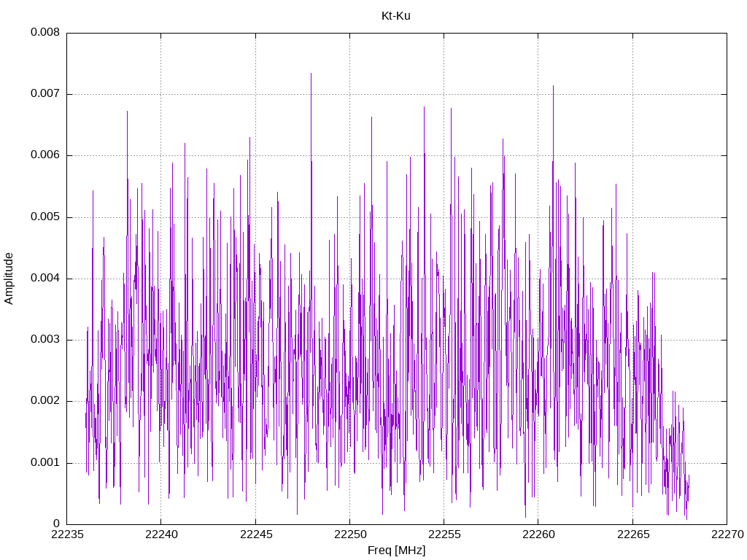This screenshot has height=560, width=747.
Task: Click the x-axis tick label 22270
Action: (x=727, y=534)
